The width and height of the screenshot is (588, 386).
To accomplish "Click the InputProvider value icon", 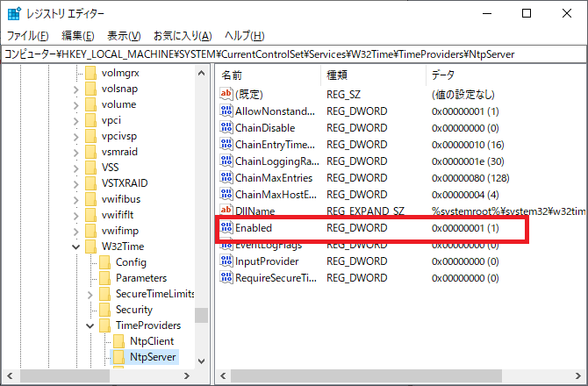I will (226, 261).
